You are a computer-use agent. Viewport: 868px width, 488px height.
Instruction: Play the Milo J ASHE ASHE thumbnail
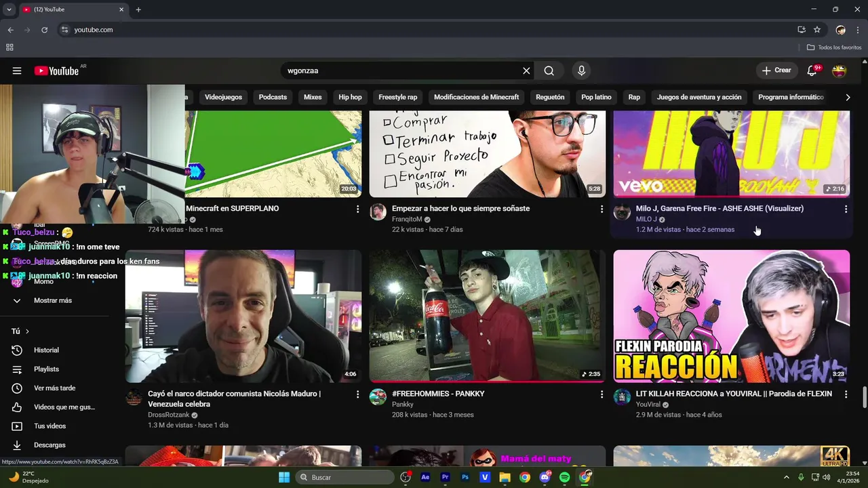732,154
